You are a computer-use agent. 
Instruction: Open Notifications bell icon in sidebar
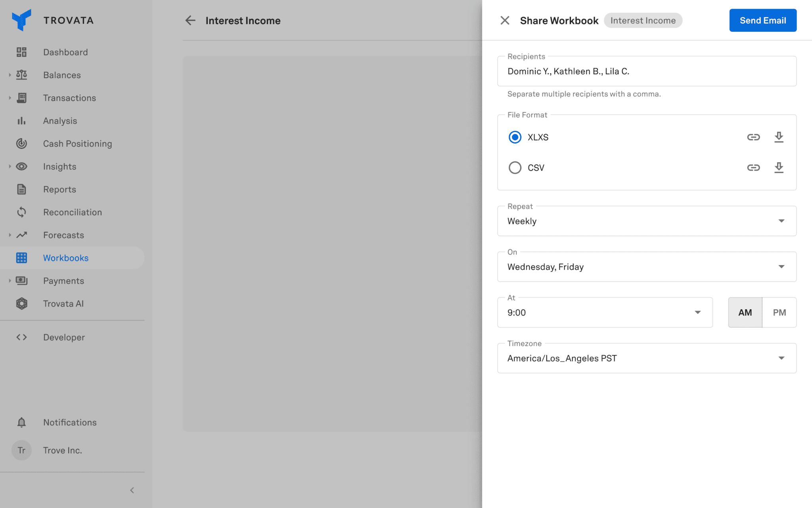tap(21, 422)
